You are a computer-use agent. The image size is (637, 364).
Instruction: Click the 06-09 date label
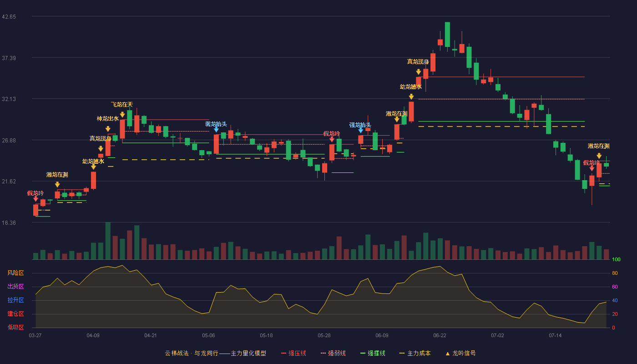click(382, 335)
